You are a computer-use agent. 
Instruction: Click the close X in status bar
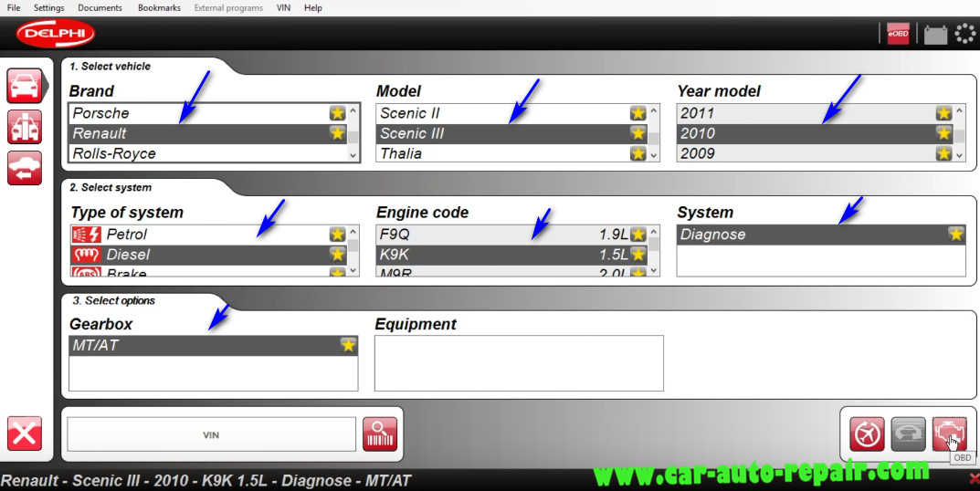point(975,479)
